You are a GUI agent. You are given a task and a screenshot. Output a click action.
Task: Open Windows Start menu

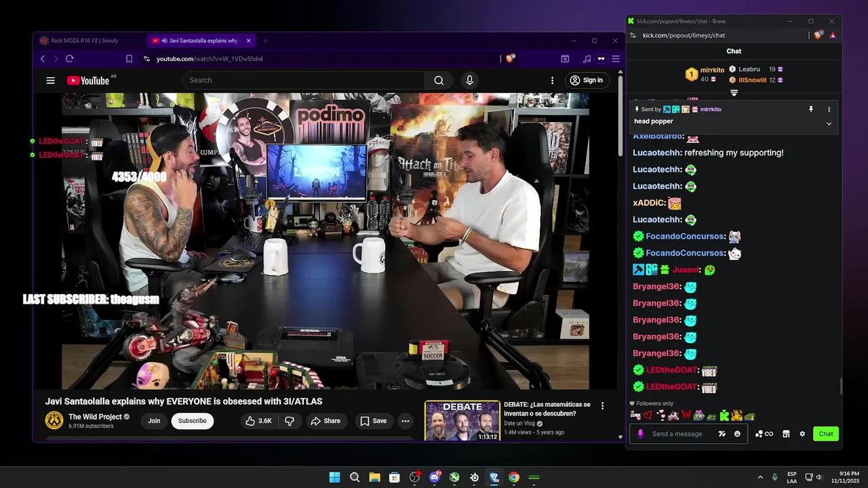[x=334, y=477]
